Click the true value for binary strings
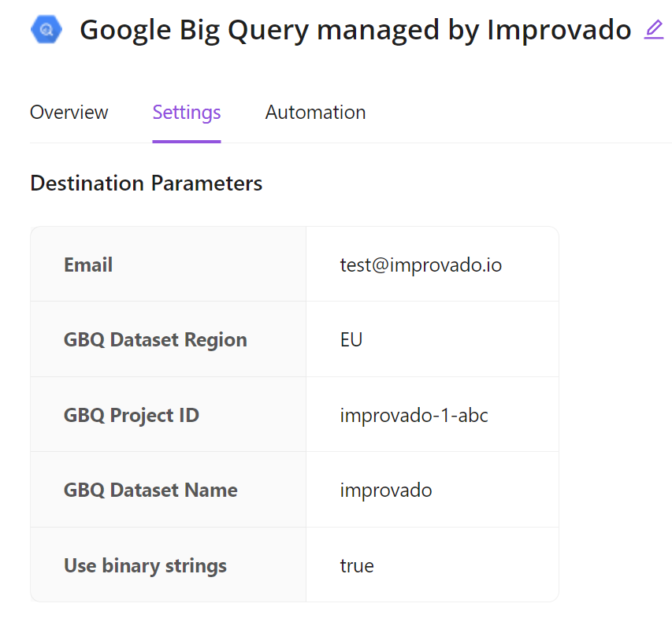 pos(357,565)
